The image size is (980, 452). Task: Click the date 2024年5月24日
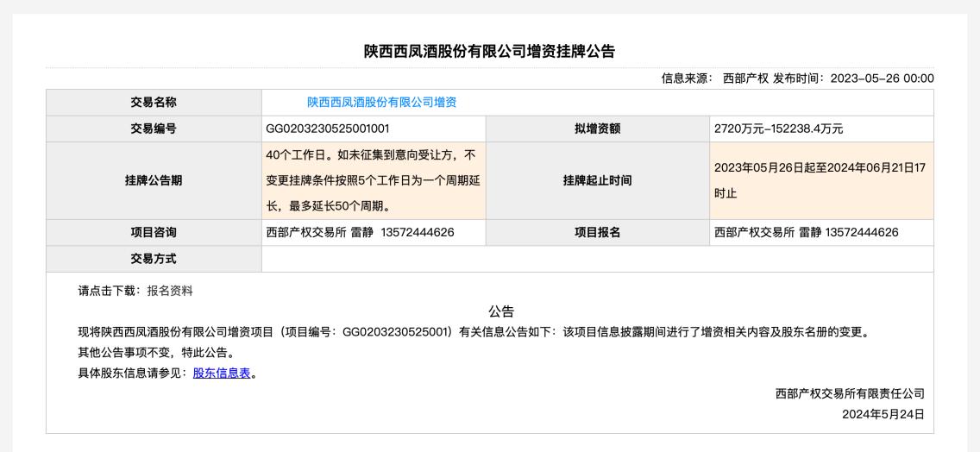pyautogui.click(x=883, y=415)
